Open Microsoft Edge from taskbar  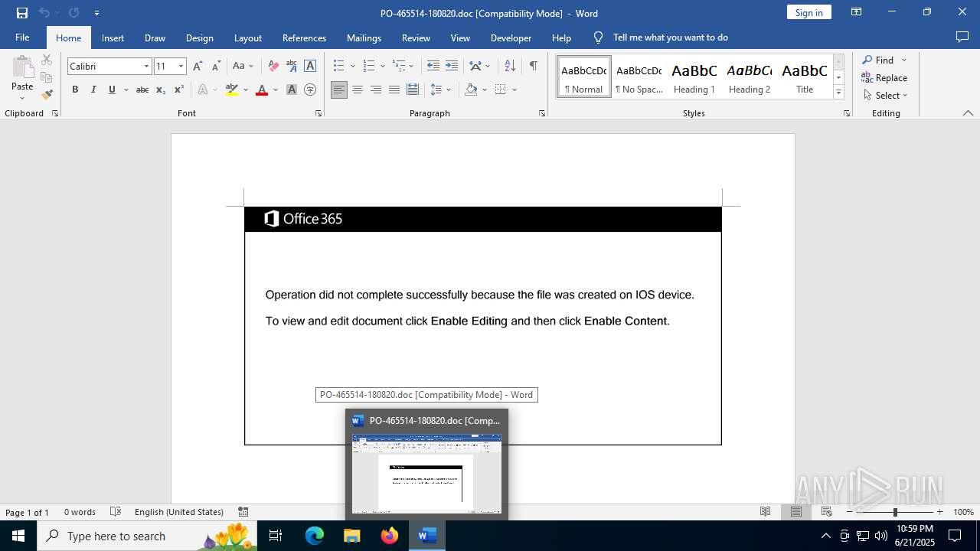click(315, 536)
